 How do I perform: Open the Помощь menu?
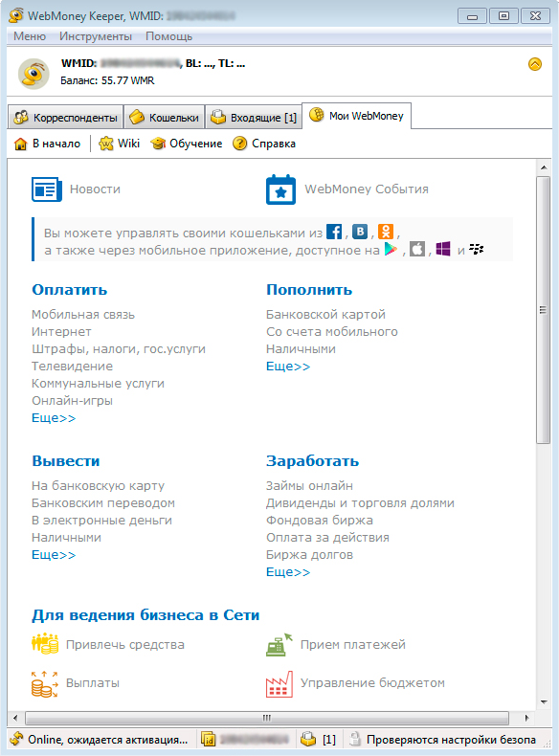pyautogui.click(x=168, y=36)
